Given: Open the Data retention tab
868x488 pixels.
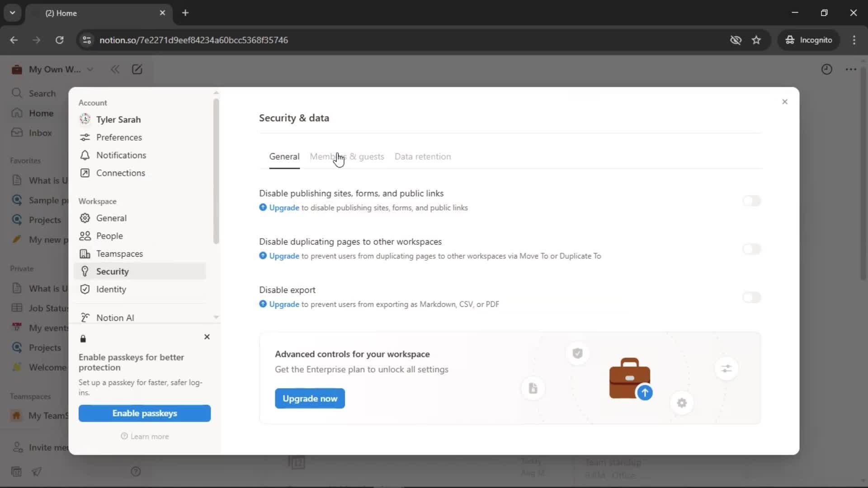Looking at the screenshot, I should [x=423, y=156].
